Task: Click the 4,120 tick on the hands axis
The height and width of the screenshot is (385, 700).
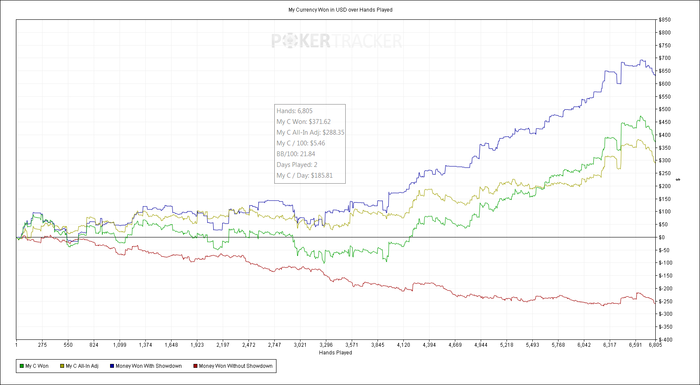Action: (x=403, y=345)
